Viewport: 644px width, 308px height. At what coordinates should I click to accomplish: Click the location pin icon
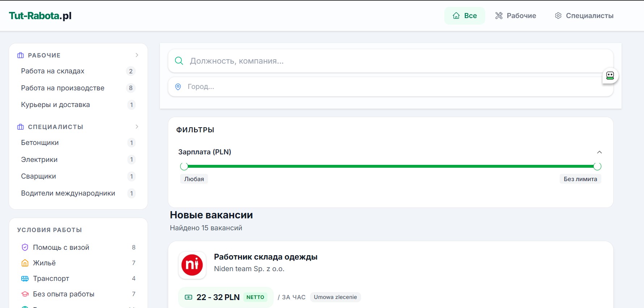click(178, 87)
